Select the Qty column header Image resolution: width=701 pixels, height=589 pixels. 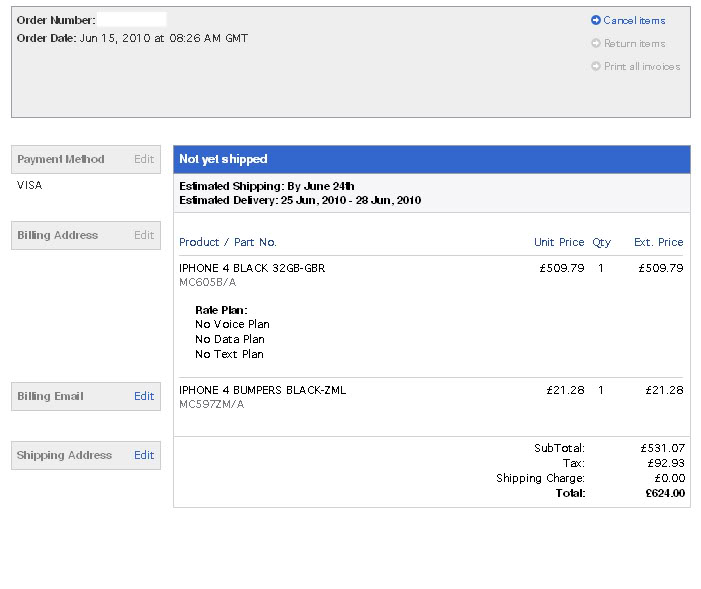click(x=601, y=242)
